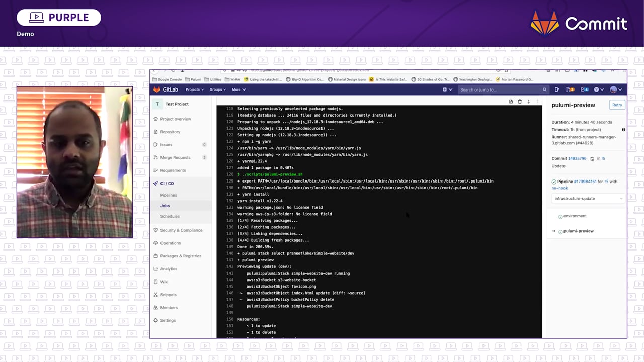Expand the More navigation menu

pyautogui.click(x=238, y=89)
